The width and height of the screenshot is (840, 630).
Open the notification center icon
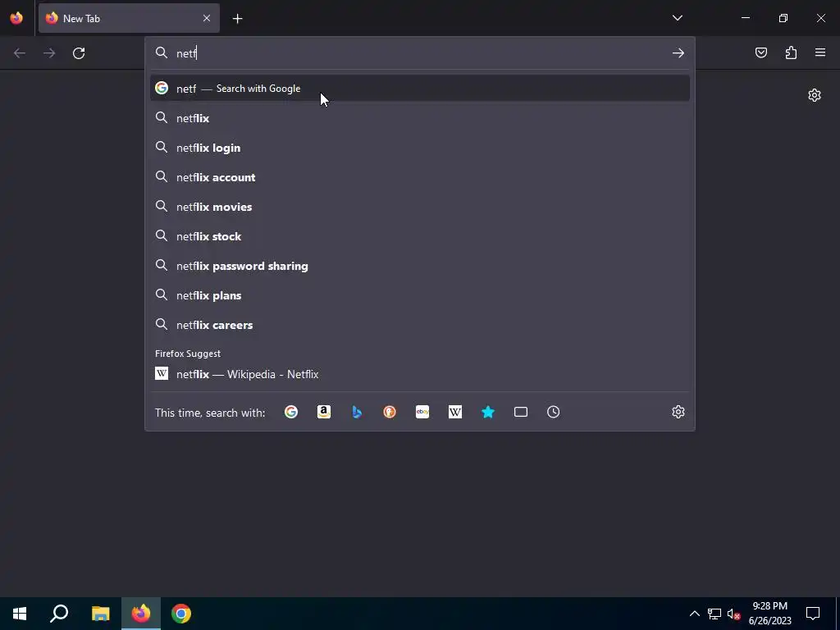pos(813,614)
